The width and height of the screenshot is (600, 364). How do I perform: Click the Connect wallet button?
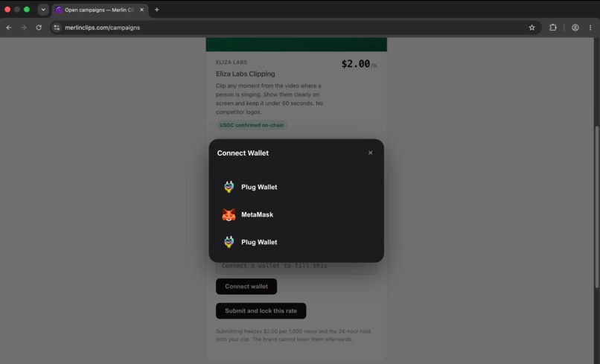246,287
